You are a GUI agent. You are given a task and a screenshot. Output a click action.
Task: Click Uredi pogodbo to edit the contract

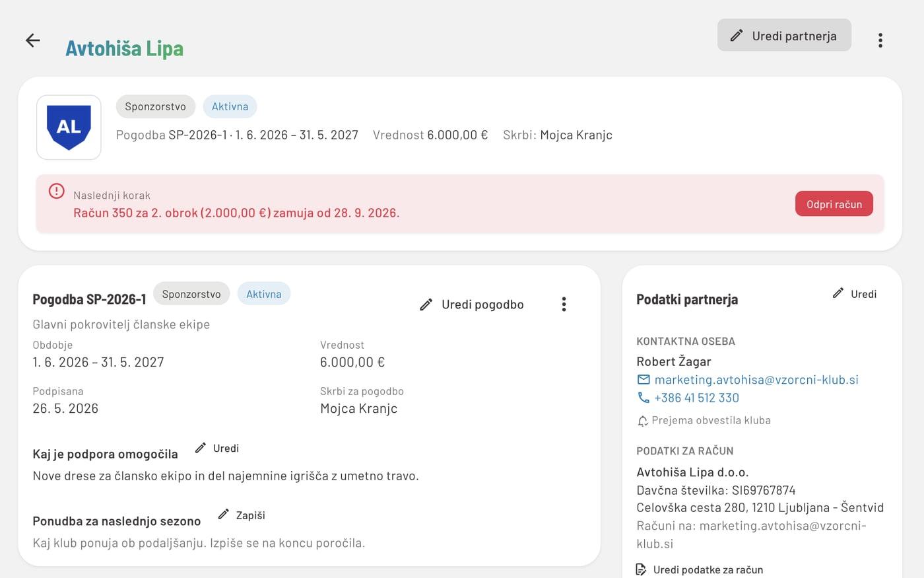pos(472,305)
